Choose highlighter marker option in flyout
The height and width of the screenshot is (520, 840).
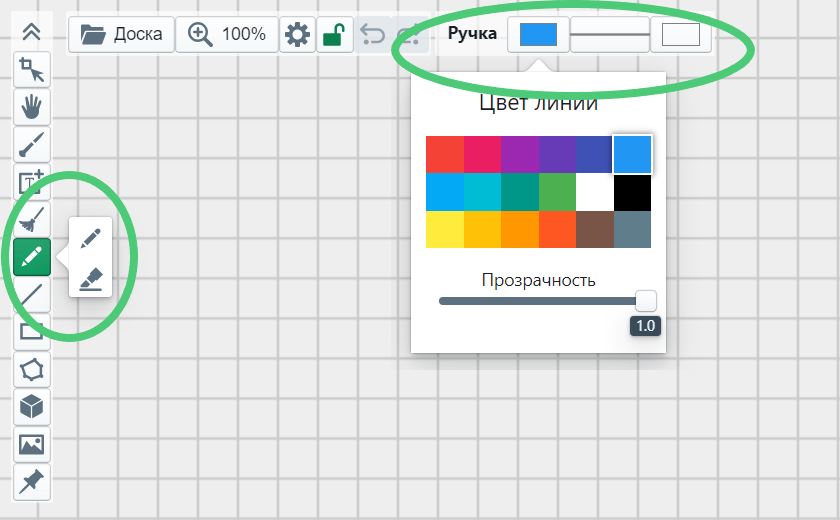91,278
